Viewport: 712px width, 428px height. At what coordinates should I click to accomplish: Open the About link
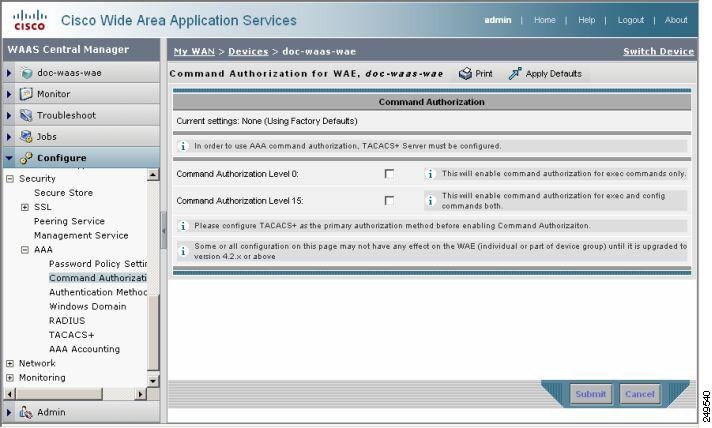point(676,20)
